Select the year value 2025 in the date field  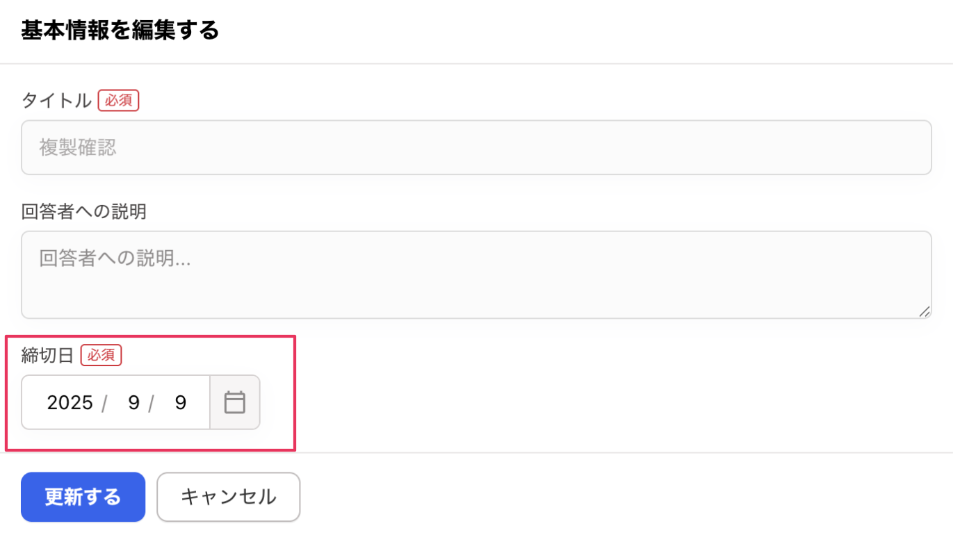69,402
